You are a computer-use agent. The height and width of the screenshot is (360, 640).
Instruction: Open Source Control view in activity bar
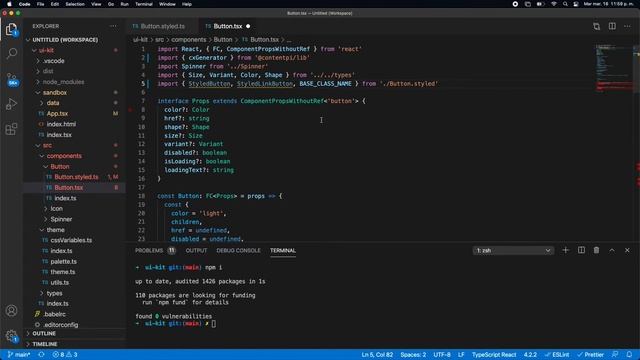coord(11,79)
